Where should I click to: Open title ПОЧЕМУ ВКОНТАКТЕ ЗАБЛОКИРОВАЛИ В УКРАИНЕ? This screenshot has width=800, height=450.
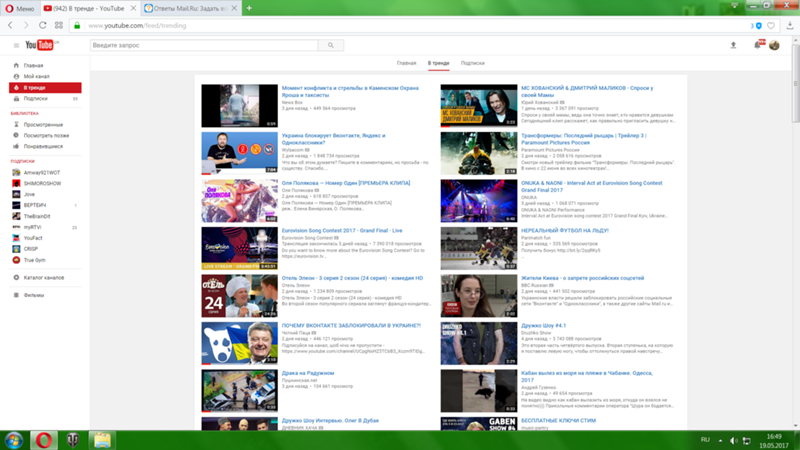pyautogui.click(x=352, y=326)
